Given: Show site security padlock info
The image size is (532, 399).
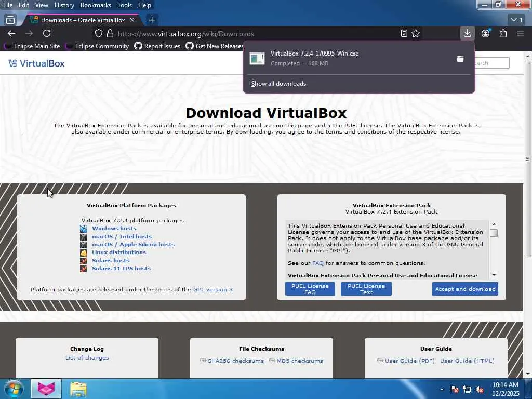Looking at the screenshot, I should (110, 33).
